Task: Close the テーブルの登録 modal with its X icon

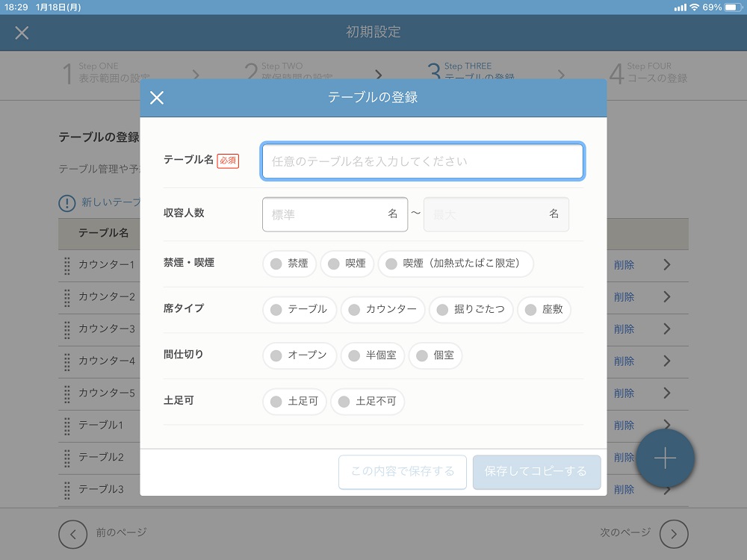Action: (157, 98)
